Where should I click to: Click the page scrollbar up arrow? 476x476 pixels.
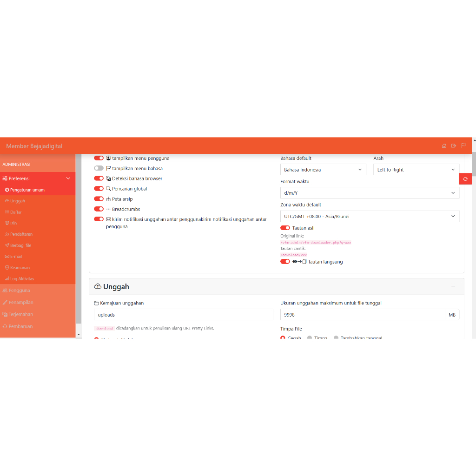pyautogui.click(x=474, y=140)
